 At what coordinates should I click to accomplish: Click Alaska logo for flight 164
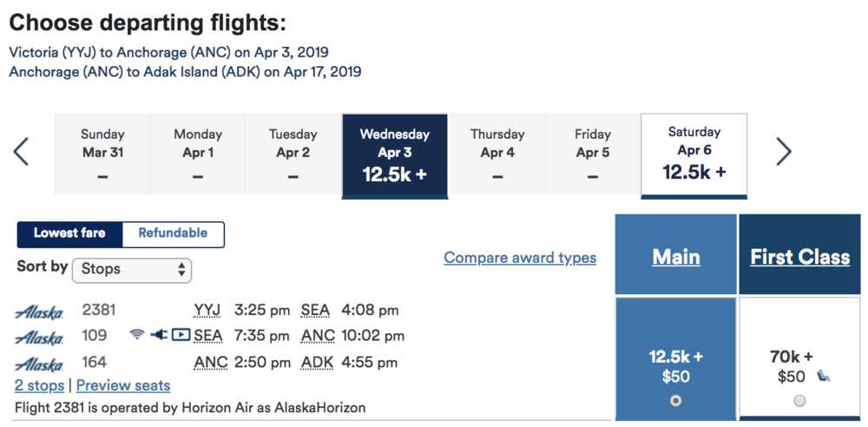click(39, 364)
